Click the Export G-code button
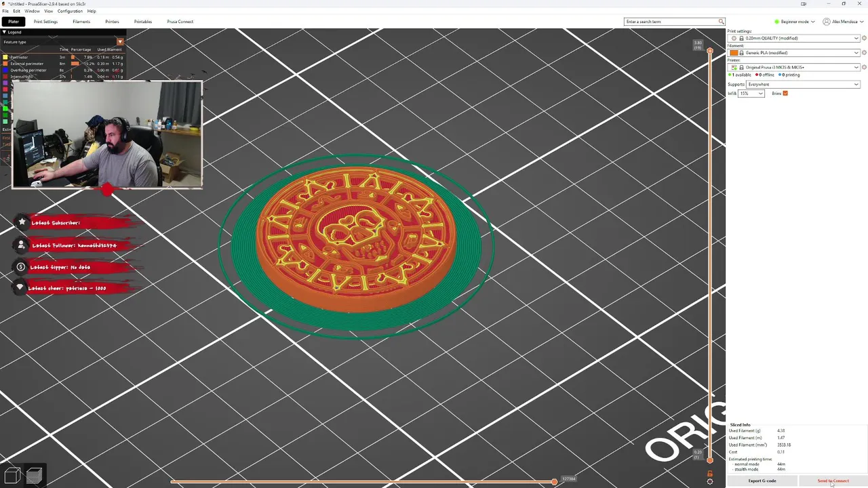The height and width of the screenshot is (488, 868). (762, 481)
